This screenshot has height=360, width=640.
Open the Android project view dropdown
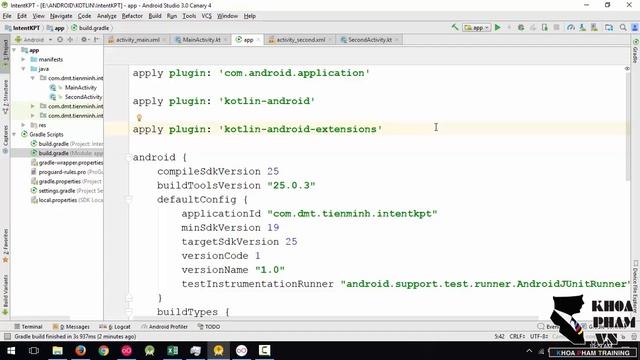(x=33, y=40)
